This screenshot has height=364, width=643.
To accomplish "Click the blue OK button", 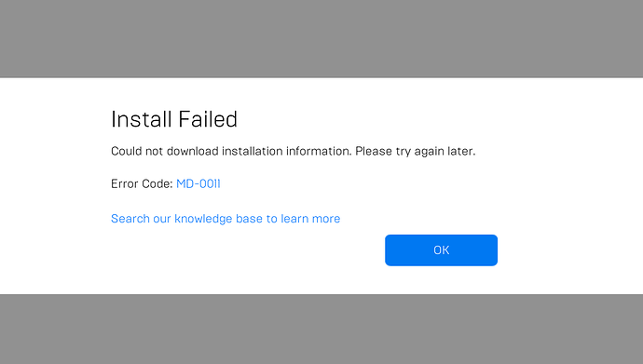I will pos(441,250).
